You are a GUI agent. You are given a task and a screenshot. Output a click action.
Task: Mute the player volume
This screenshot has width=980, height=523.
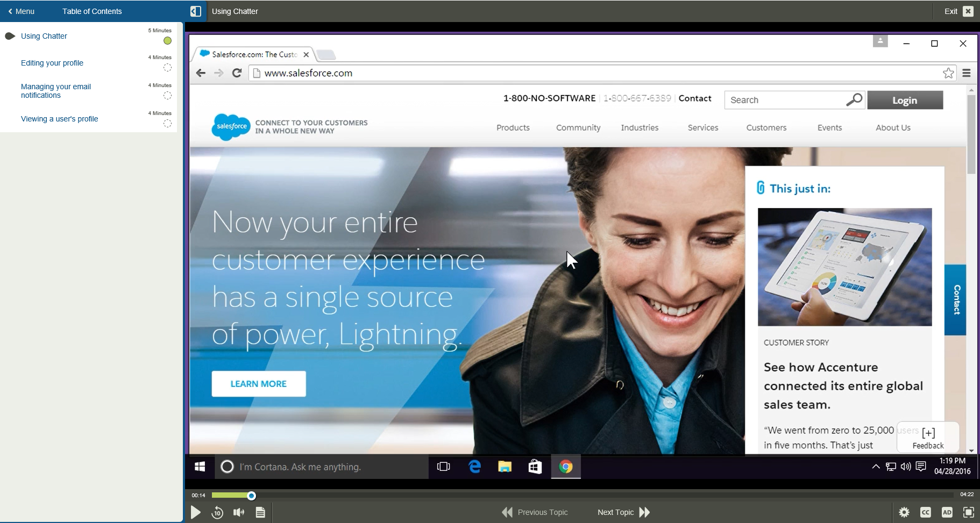pos(239,512)
